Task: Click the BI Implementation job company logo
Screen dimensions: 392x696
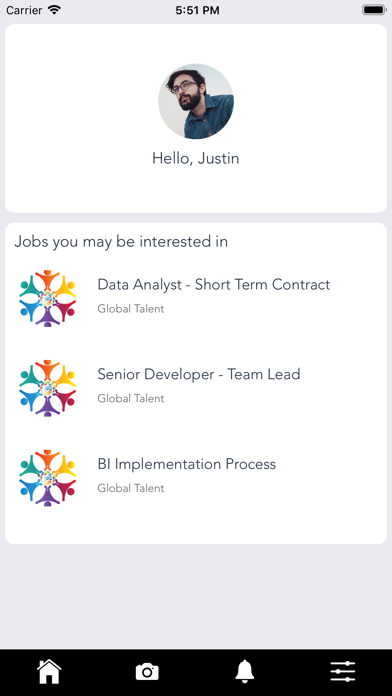Action: click(x=48, y=478)
